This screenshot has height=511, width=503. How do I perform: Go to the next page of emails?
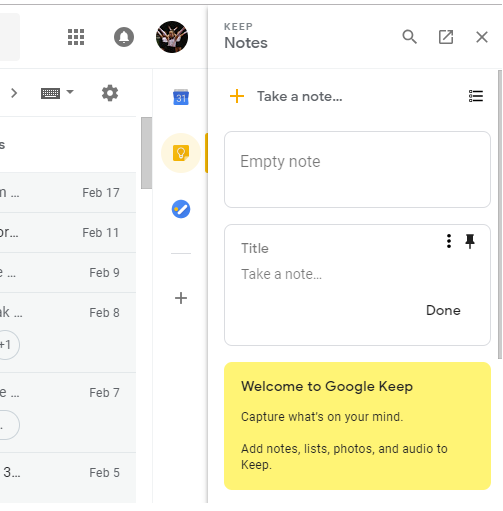coord(14,93)
